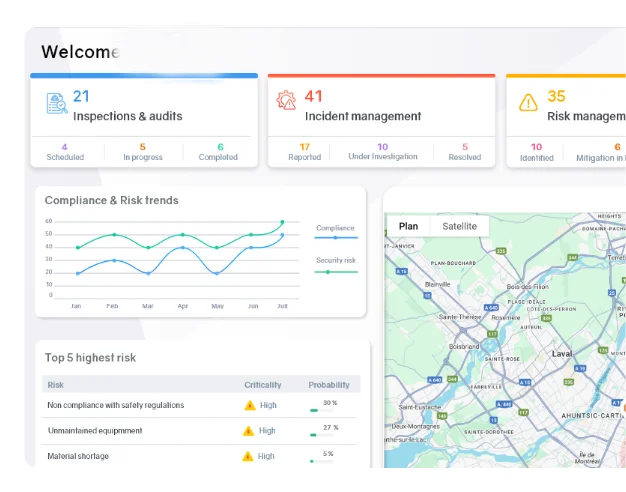
Task: Click the Incident management gear warning icon
Action: pyautogui.click(x=286, y=100)
